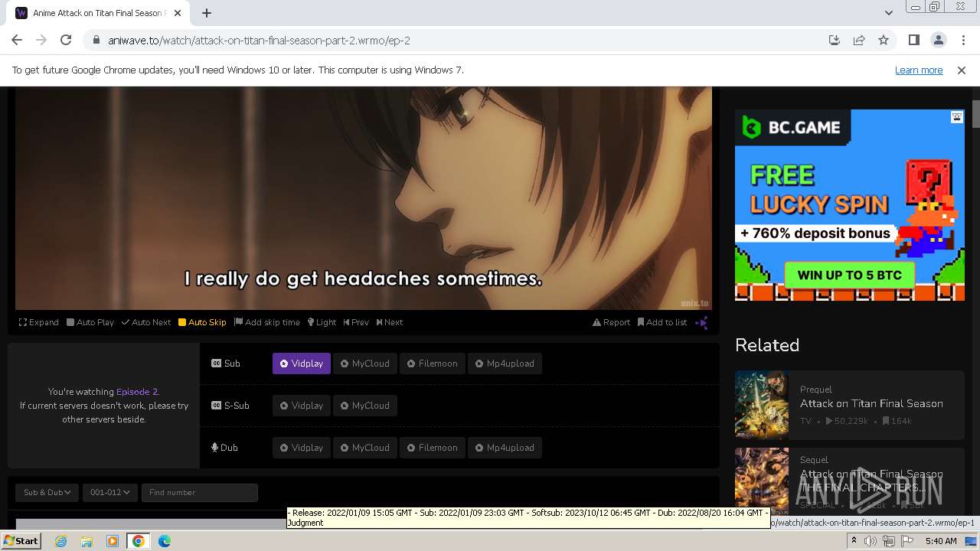Add this anime to list
Viewport: 980px width, 551px height.
click(662, 322)
